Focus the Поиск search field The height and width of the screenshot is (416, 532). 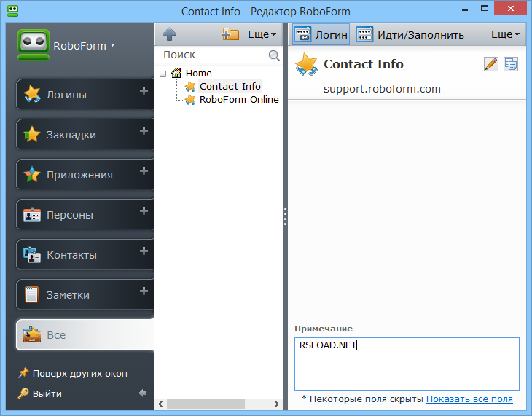tap(214, 55)
